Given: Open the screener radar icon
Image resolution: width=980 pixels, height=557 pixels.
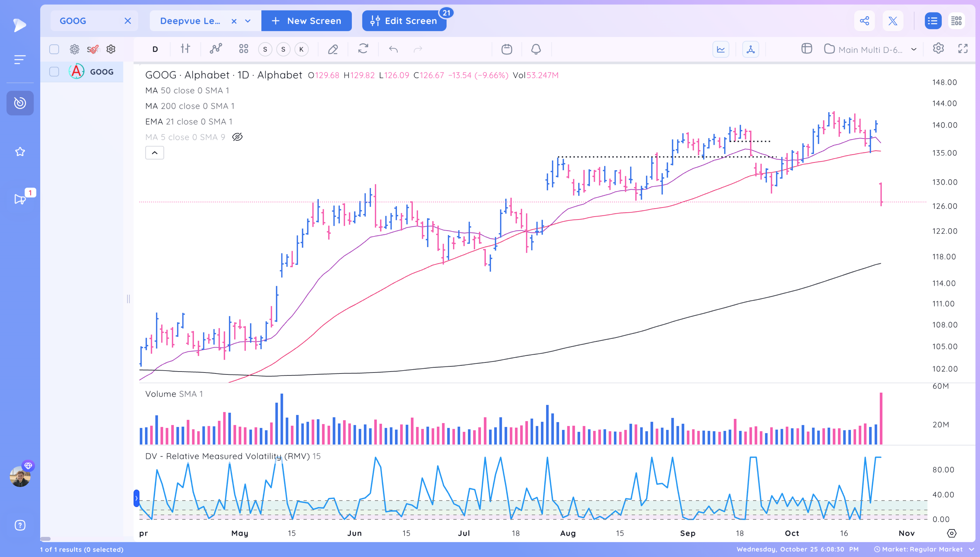Looking at the screenshot, I should click(x=20, y=103).
